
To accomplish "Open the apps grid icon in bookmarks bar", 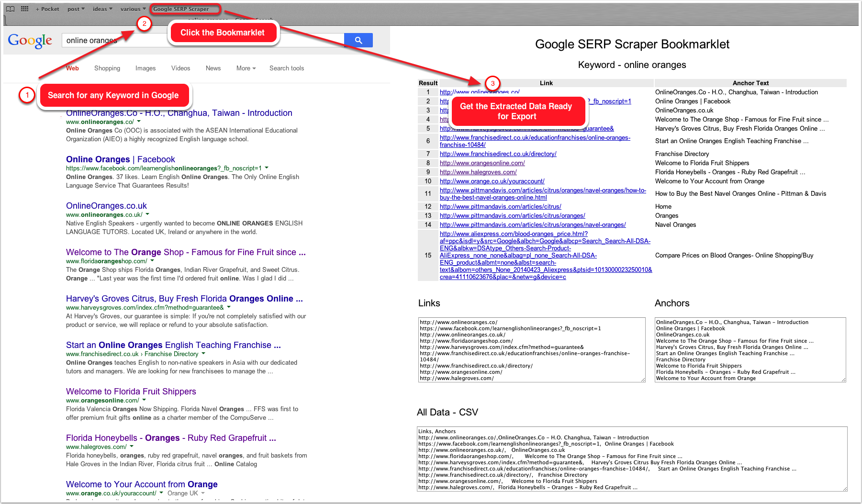I will (24, 9).
